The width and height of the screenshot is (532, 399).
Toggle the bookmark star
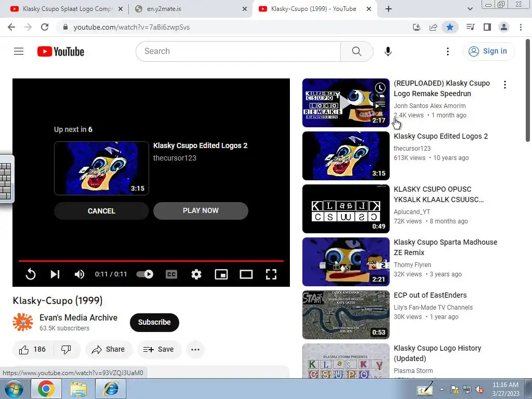(x=450, y=27)
